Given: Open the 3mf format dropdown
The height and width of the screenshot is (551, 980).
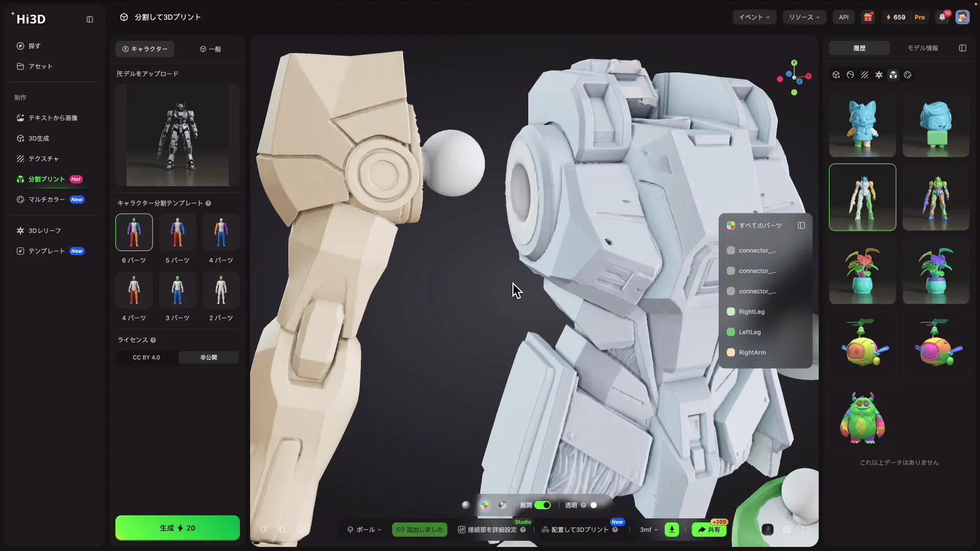Looking at the screenshot, I should [x=649, y=530].
